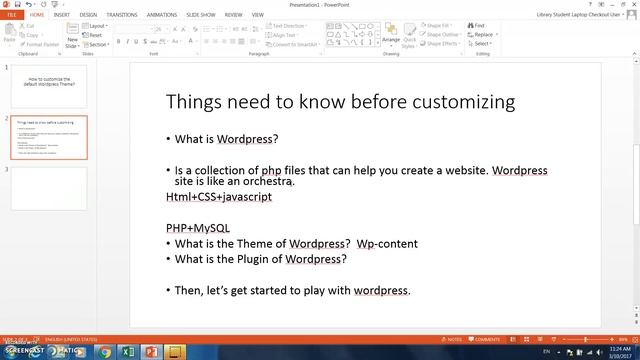Open the ANIMATIONS tab
This screenshot has width=640, height=360.
point(162,15)
